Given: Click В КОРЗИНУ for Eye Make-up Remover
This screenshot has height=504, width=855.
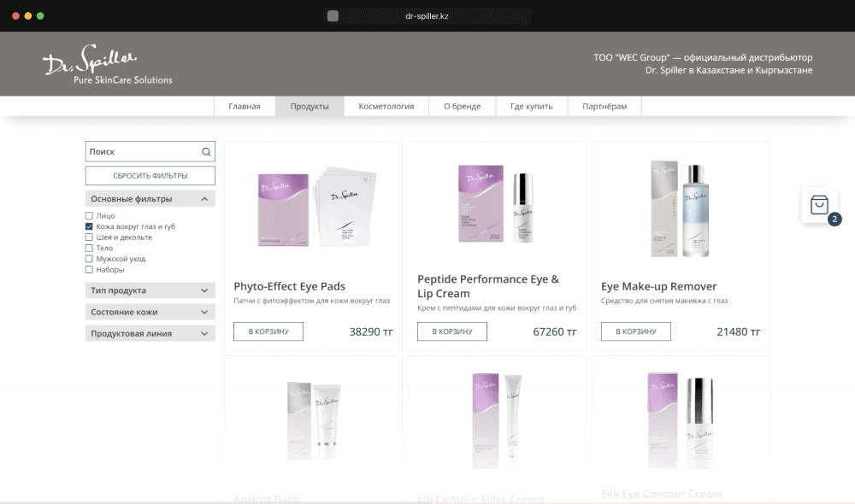Looking at the screenshot, I should coord(635,331).
